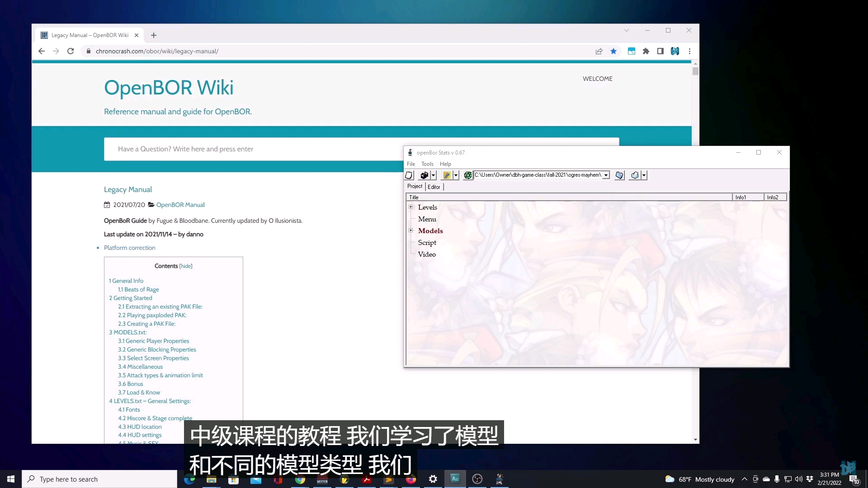The image size is (868, 488).
Task: Open the Tools menu in openBor Stats
Action: point(427,164)
